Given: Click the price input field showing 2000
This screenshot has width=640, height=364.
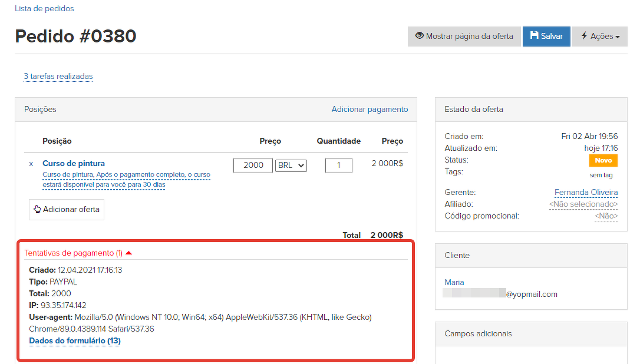Looking at the screenshot, I should (x=253, y=166).
